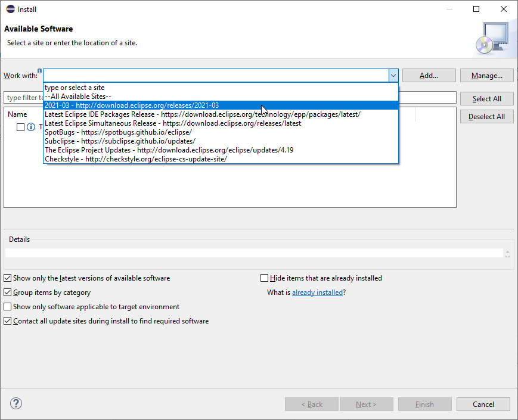518x420 pixels.
Task: Click the Details scroll stepper
Action: coord(507,253)
